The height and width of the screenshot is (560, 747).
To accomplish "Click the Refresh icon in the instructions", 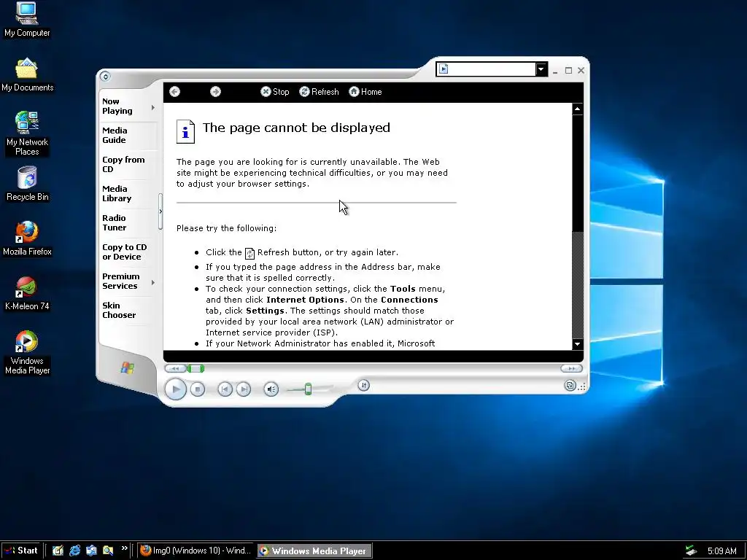I will click(x=249, y=253).
